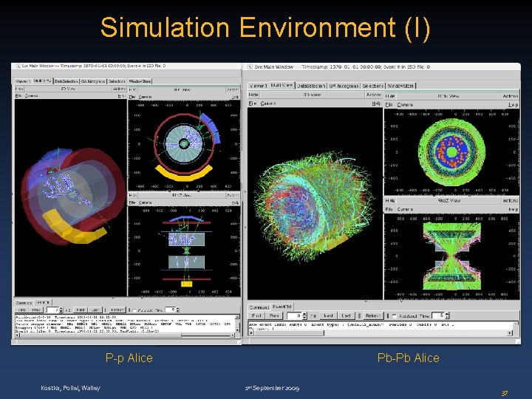Switch to Command tab in P-p Alice window
The image size is (532, 399).
coord(24,303)
